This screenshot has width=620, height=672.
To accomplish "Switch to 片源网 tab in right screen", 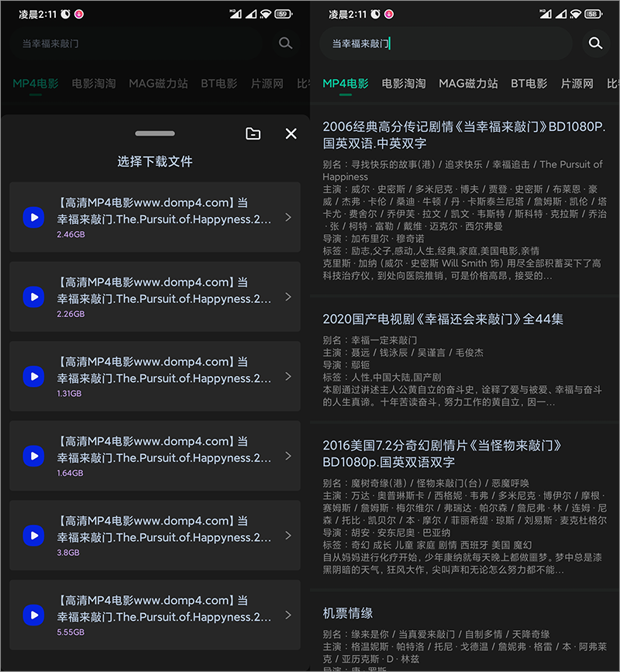I will (x=577, y=84).
